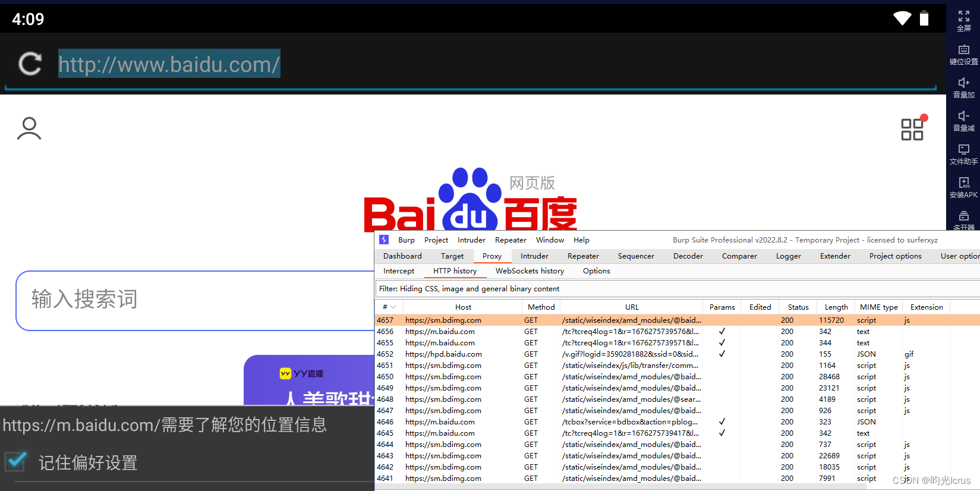Sort by the MIME type column header
980x491 pixels.
(878, 307)
